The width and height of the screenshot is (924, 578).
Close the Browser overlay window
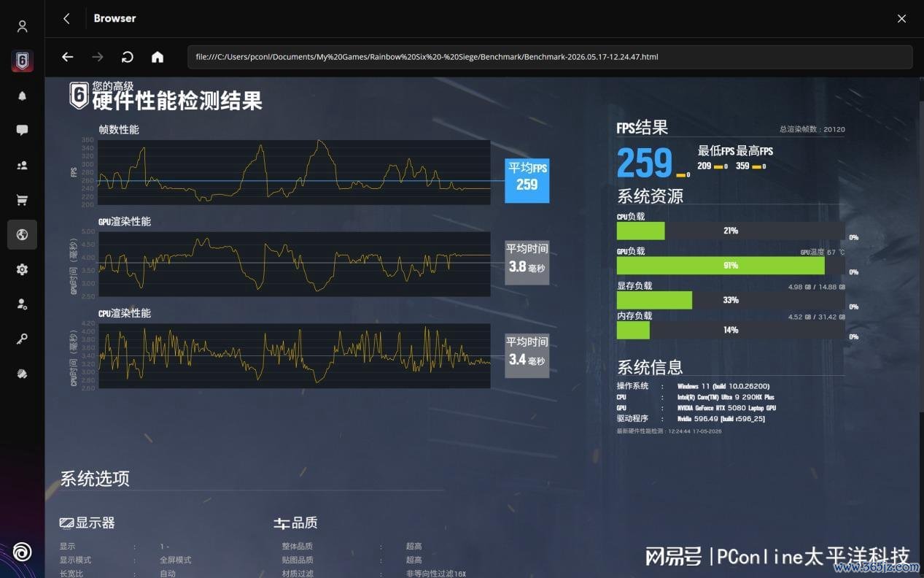click(901, 18)
